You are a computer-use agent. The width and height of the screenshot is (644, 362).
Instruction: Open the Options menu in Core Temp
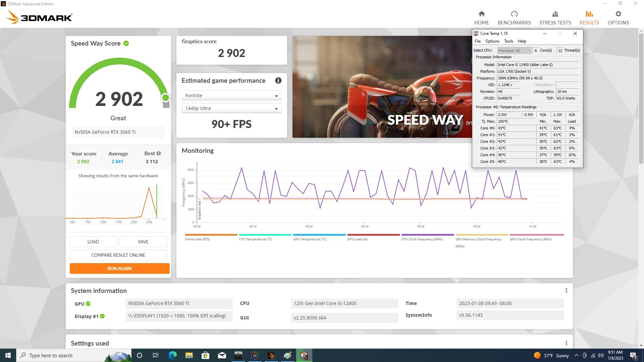(x=492, y=41)
